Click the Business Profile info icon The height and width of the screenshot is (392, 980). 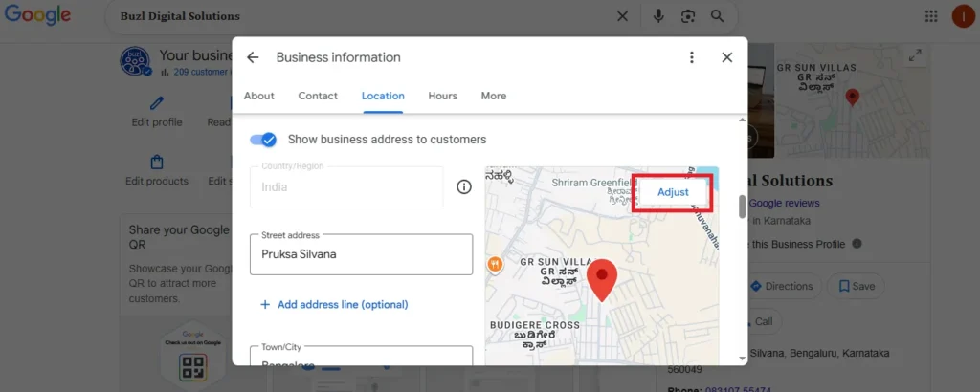[x=857, y=244]
